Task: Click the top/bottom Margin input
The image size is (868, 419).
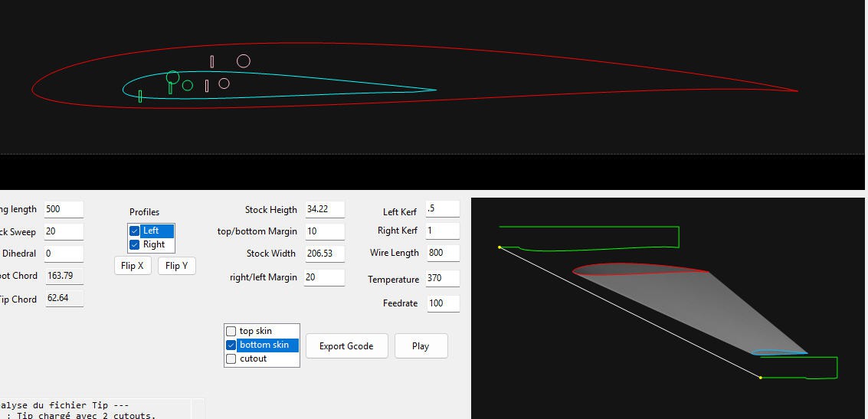Action: coord(324,231)
